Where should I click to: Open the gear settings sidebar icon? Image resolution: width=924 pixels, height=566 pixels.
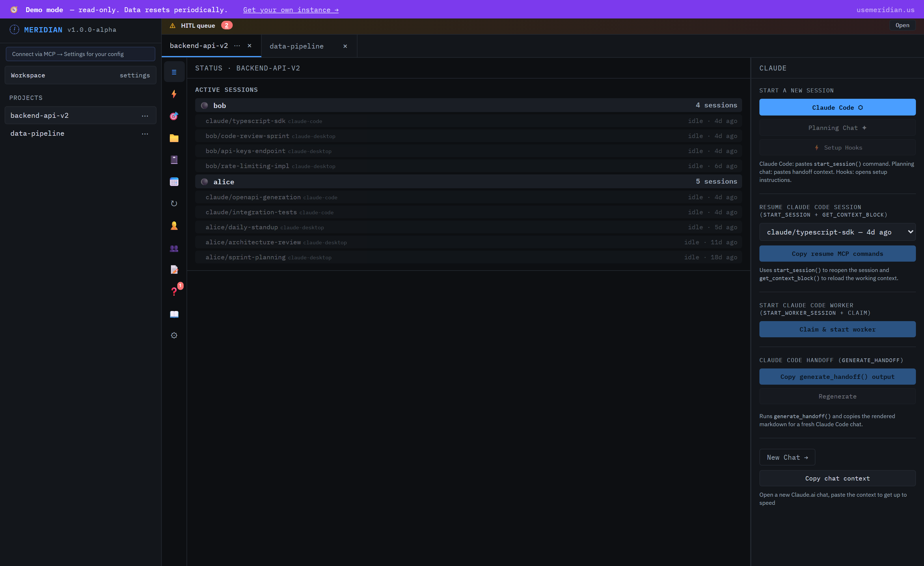[174, 335]
